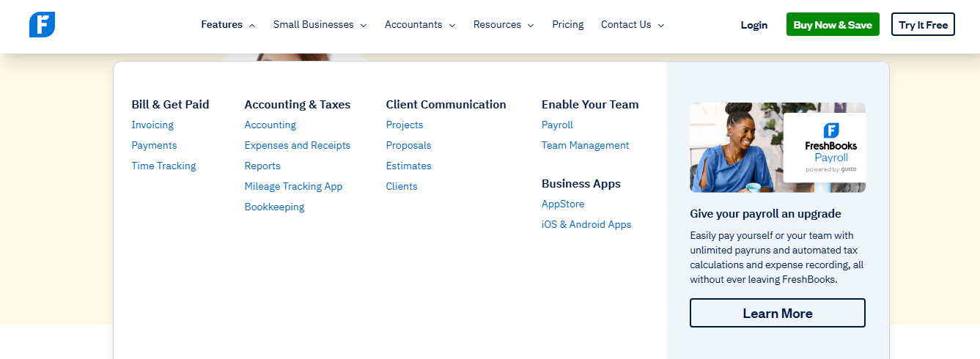Click the Enable Your Team heading

tap(590, 104)
